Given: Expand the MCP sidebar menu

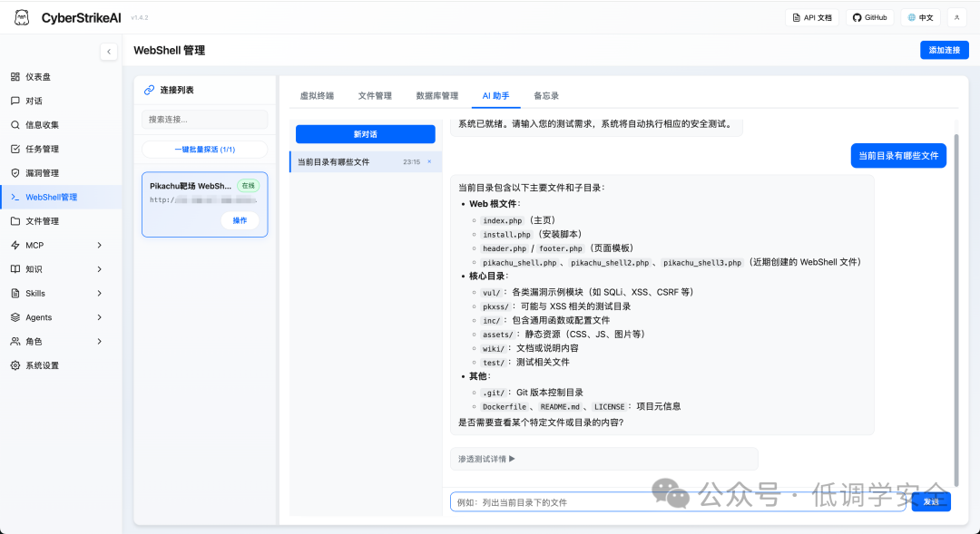Looking at the screenshot, I should [62, 246].
